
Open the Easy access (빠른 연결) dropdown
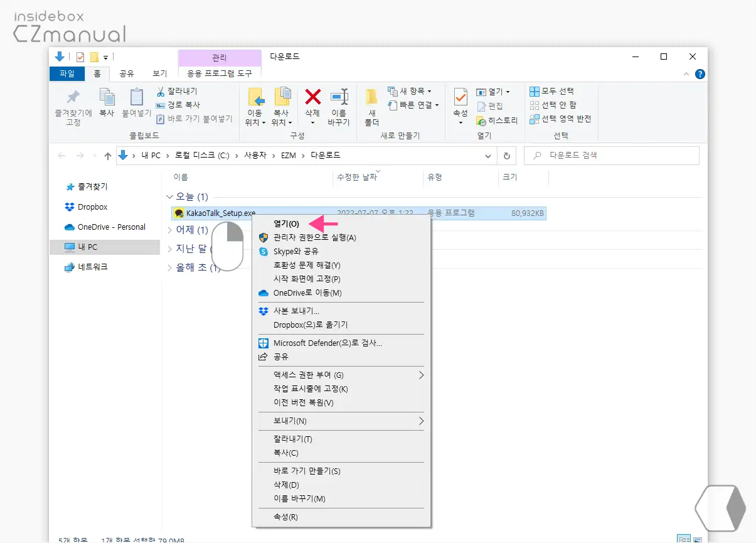413,105
